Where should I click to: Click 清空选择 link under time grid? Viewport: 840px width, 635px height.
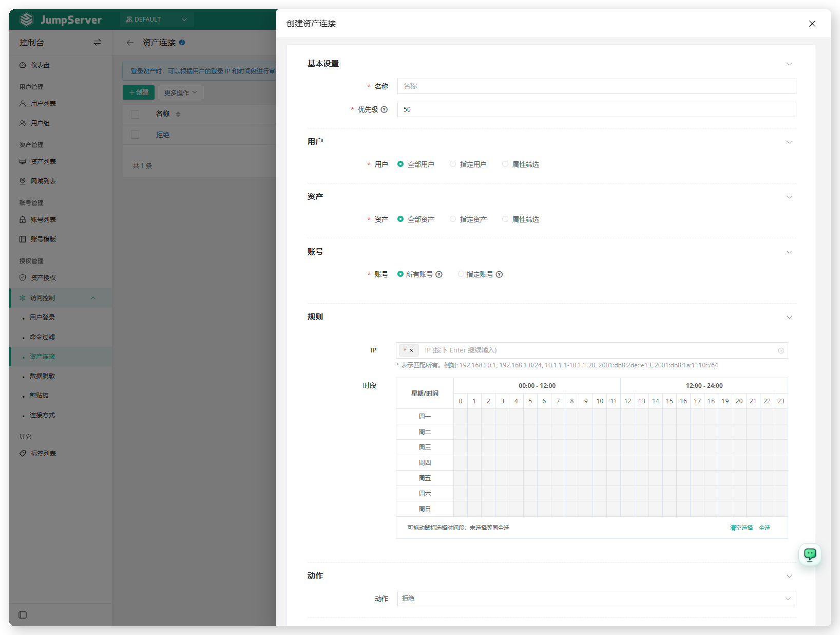741,528
